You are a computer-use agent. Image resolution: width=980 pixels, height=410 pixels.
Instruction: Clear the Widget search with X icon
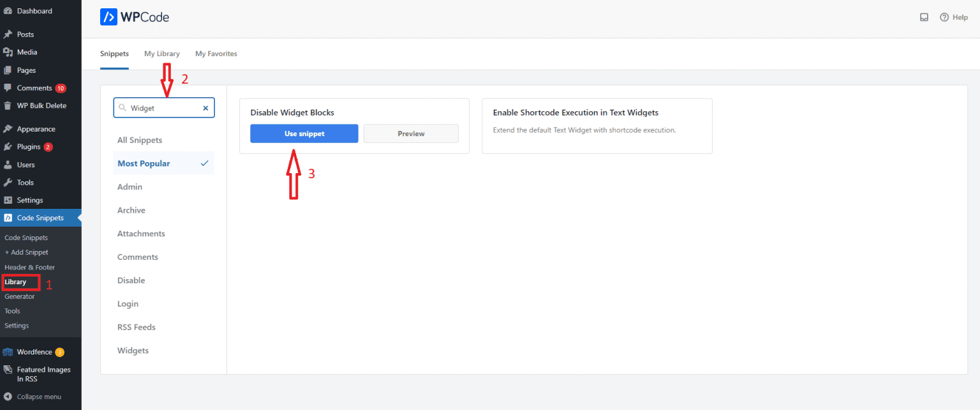(x=205, y=109)
